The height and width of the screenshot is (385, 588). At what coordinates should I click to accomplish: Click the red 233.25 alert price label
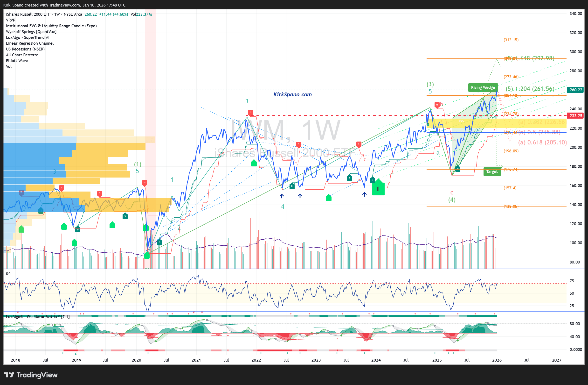(x=575, y=115)
